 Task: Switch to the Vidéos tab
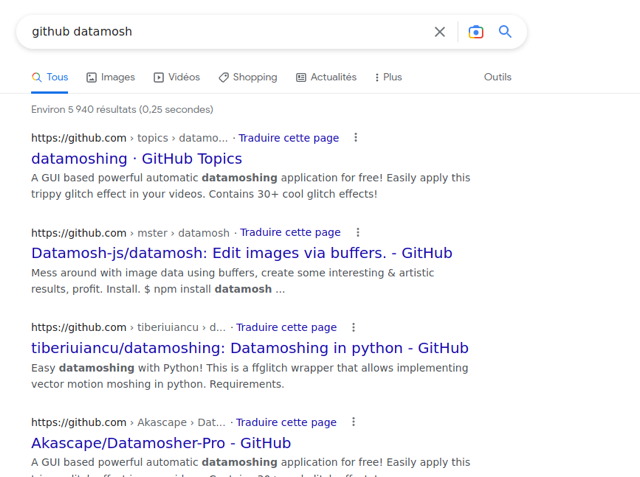pos(177,77)
